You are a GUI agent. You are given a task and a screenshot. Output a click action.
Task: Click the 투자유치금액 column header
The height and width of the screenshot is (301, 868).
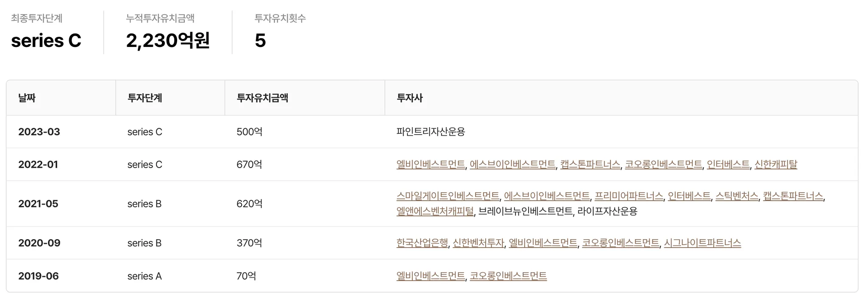coord(262,98)
